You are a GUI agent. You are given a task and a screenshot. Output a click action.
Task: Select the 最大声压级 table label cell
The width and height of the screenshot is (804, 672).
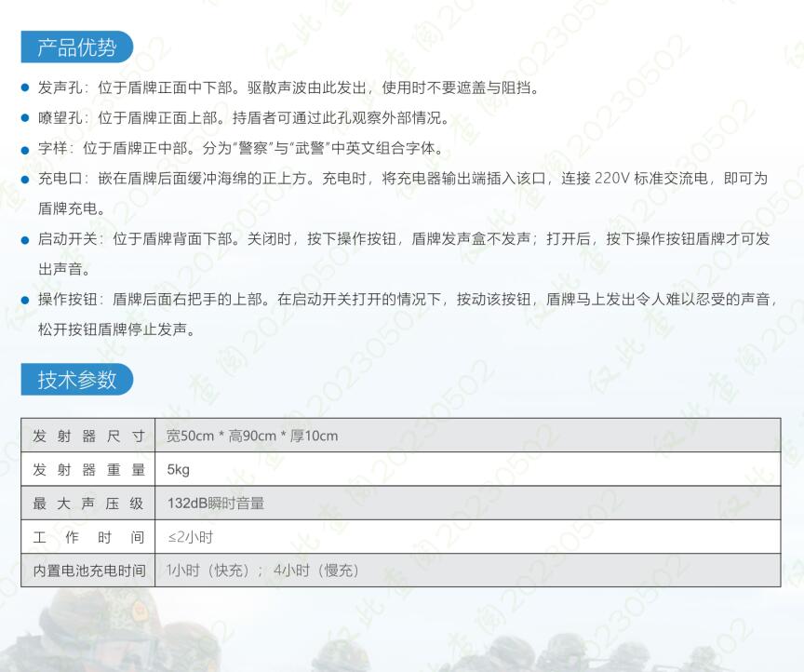pyautogui.click(x=88, y=504)
